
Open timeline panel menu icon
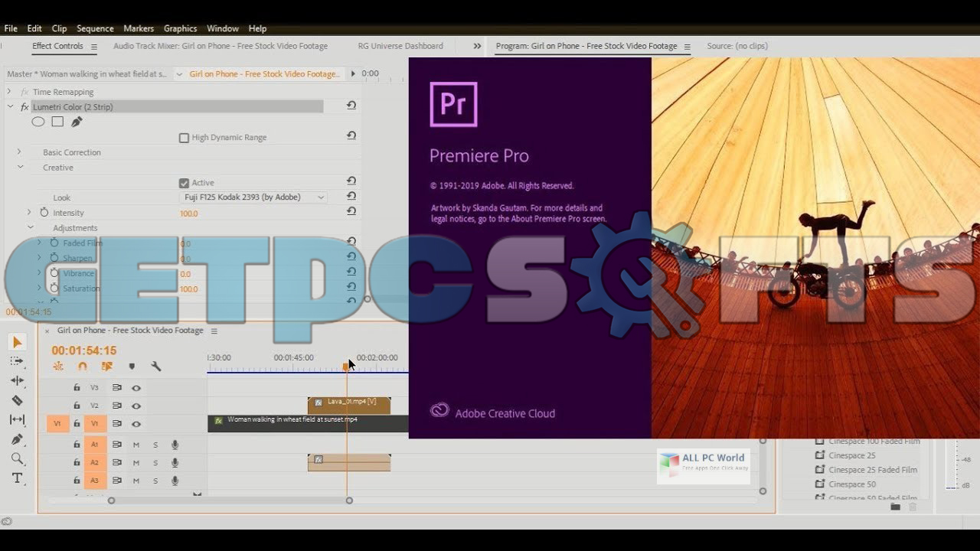[214, 331]
